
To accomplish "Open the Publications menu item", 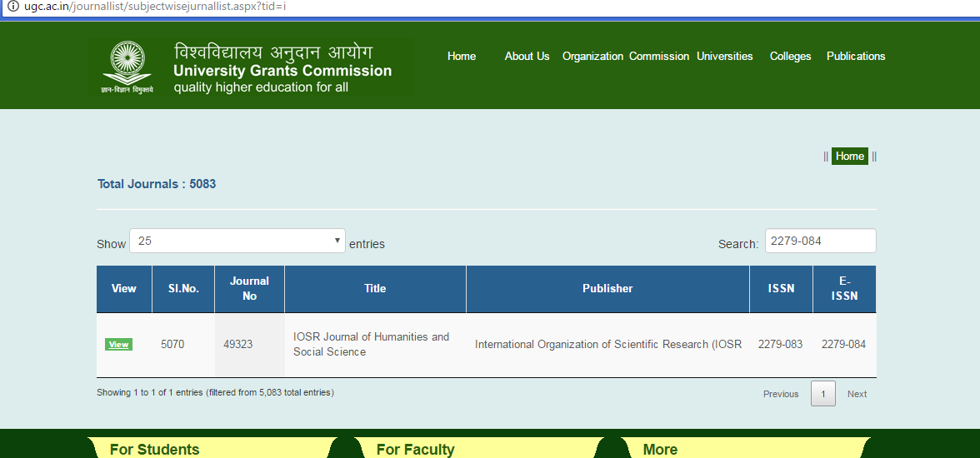I will coord(856,57).
